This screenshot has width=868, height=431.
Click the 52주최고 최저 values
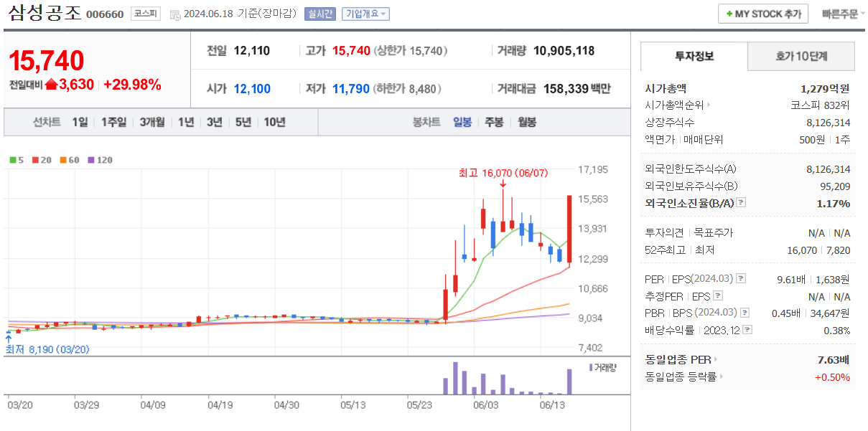818,250
